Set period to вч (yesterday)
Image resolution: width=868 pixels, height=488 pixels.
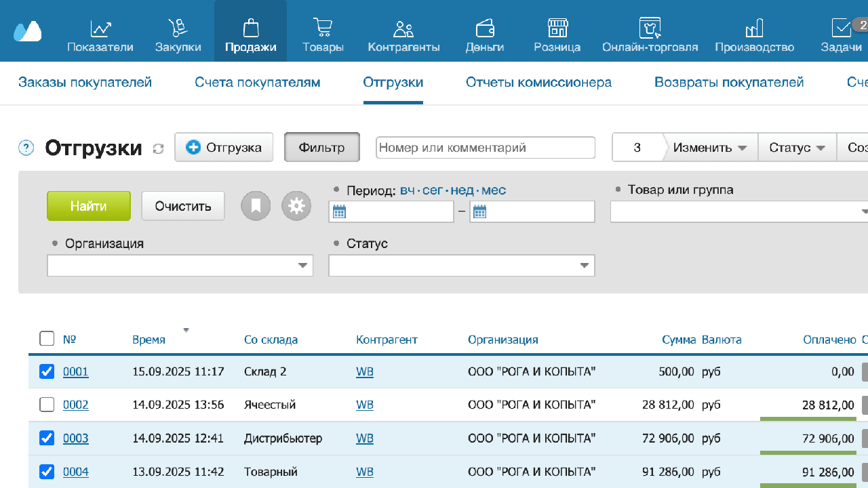(408, 190)
